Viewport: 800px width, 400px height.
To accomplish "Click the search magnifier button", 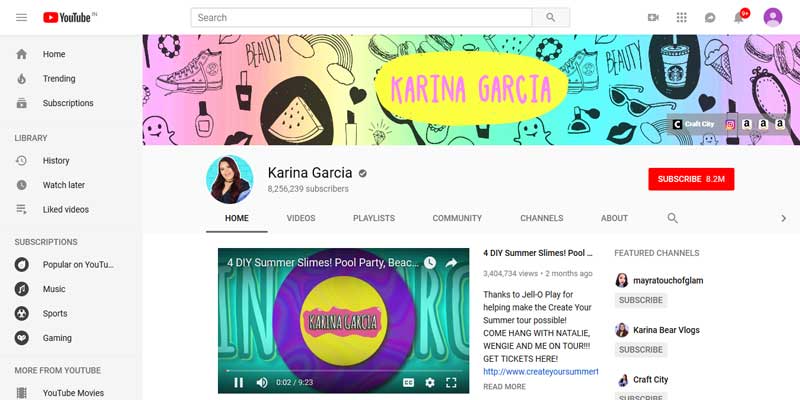I will point(551,17).
